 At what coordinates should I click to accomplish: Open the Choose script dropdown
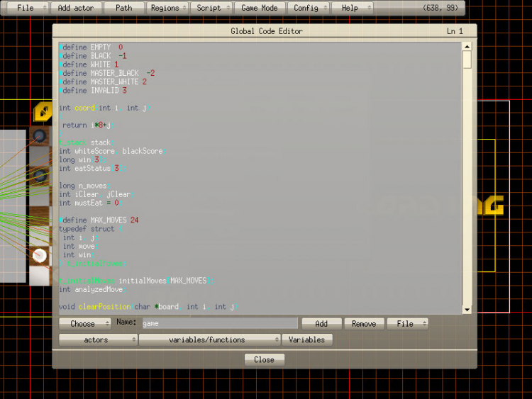tap(85, 324)
